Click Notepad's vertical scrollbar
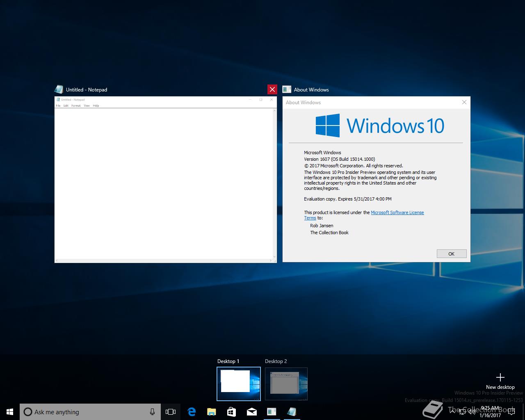The width and height of the screenshot is (525, 420). click(x=275, y=184)
